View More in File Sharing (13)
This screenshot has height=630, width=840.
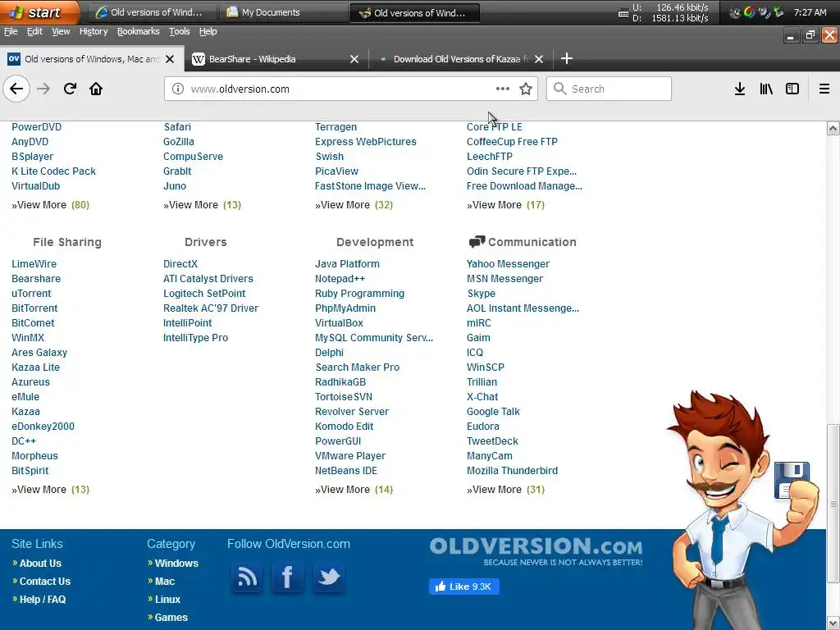[50, 490]
